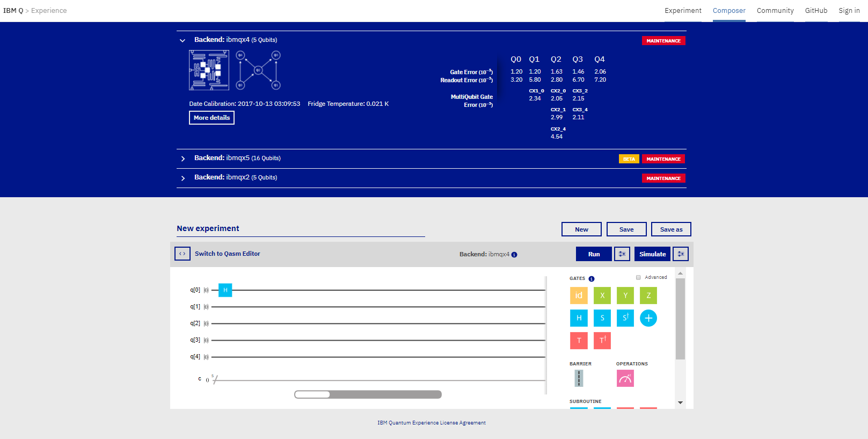Click the q[1] qubit label
868x439 pixels.
click(x=195, y=307)
